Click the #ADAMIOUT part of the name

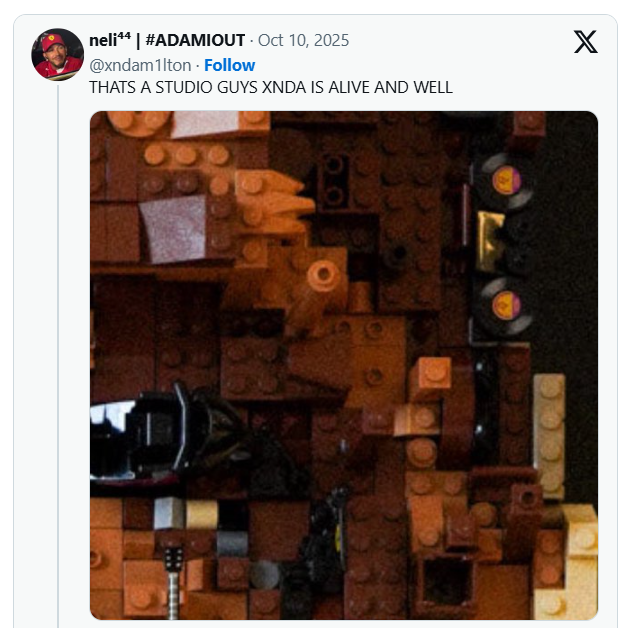coord(195,40)
